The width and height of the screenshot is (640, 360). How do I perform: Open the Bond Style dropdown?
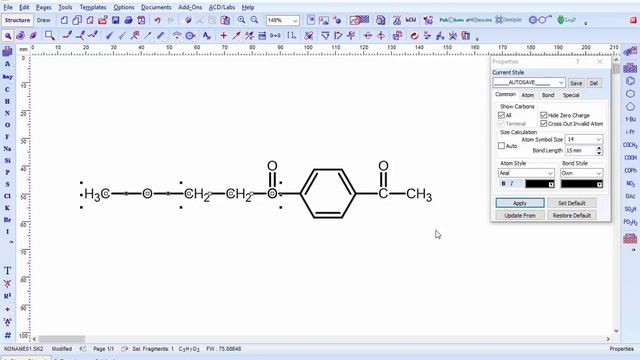[598, 173]
